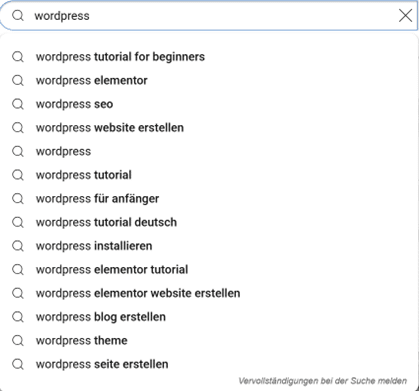Pick the wordpress theme suggestion
The image size is (419, 391).
pyautogui.click(x=209, y=341)
